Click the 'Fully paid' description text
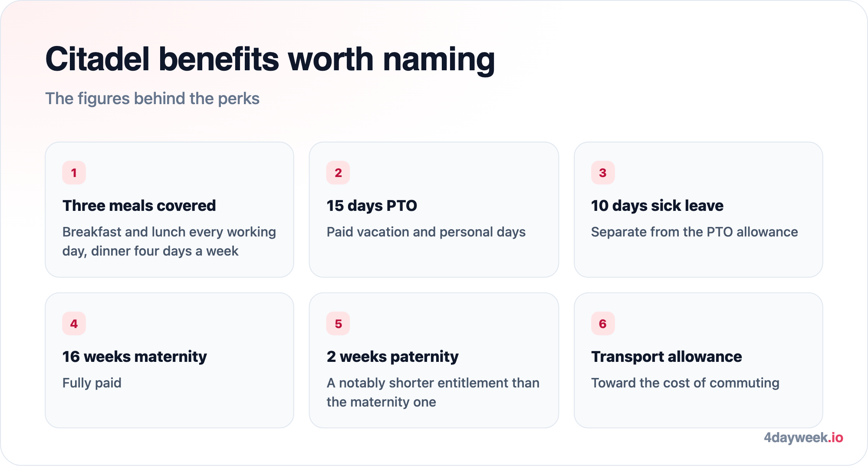 tap(92, 383)
